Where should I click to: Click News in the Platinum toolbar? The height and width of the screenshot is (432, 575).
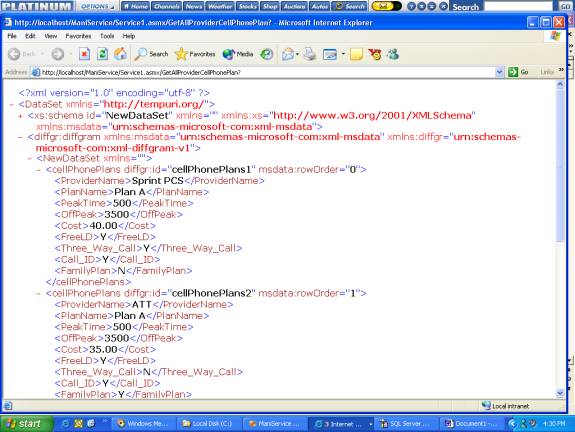[193, 6]
